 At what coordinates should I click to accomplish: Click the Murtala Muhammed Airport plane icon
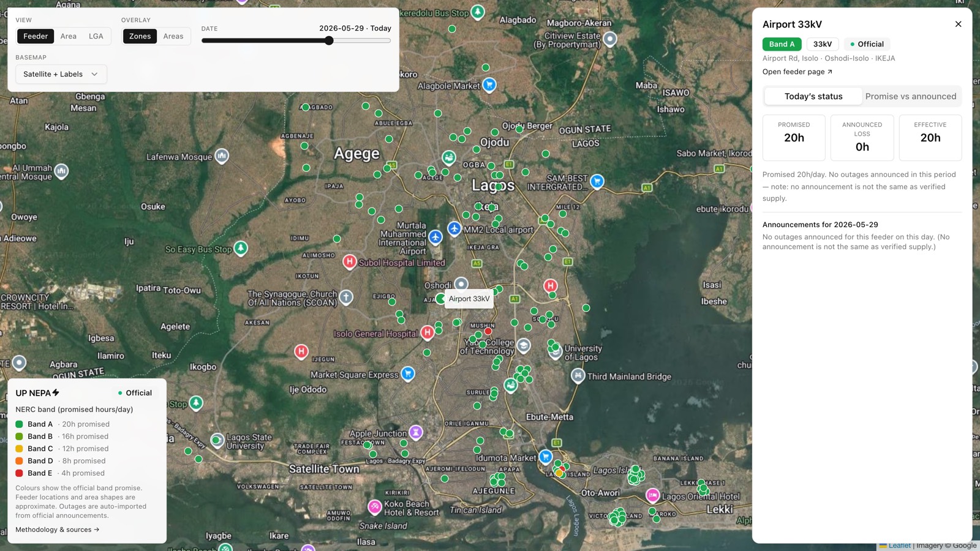point(435,236)
